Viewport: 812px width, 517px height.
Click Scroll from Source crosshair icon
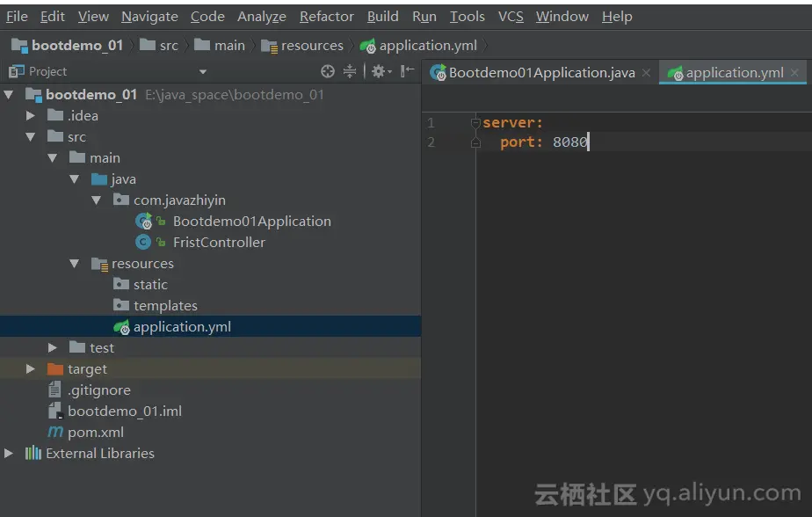pos(327,71)
